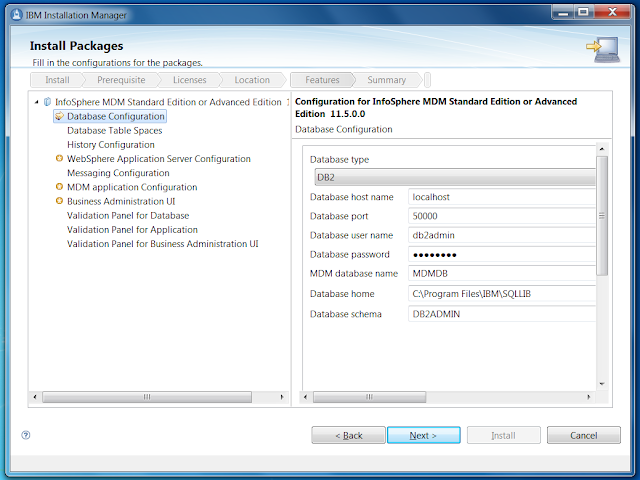Click the Database Configuration heading in right panel
Image resolution: width=640 pixels, height=480 pixels.
344,129
